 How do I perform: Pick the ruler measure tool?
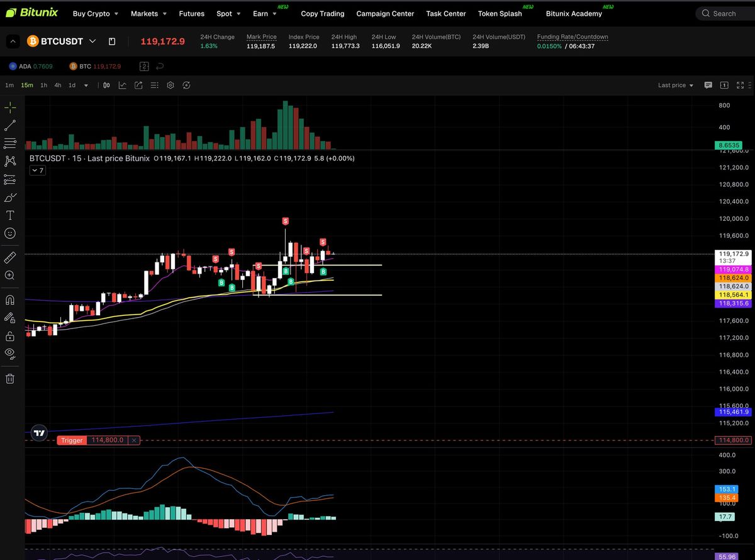tap(10, 257)
